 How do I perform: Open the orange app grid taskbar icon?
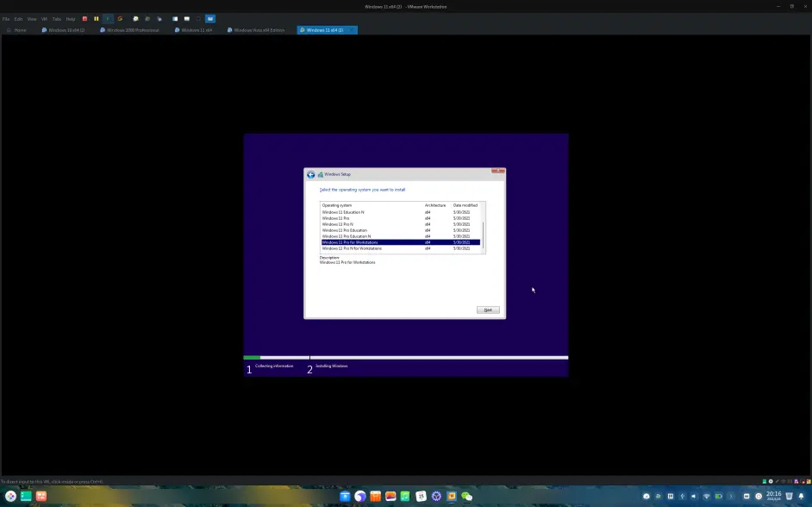41,496
